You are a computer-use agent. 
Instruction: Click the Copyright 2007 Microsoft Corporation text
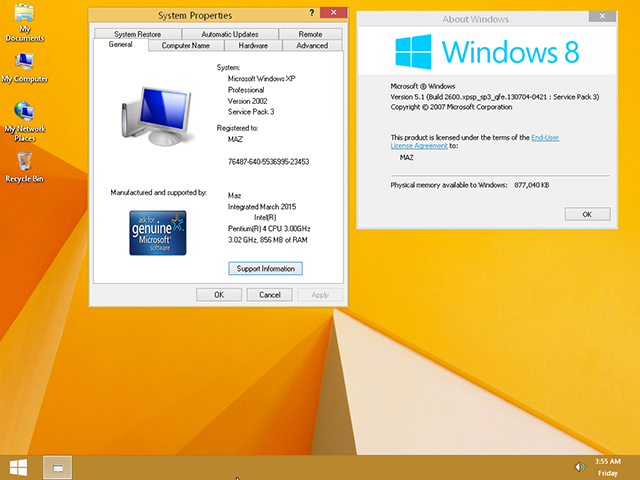coord(451,107)
